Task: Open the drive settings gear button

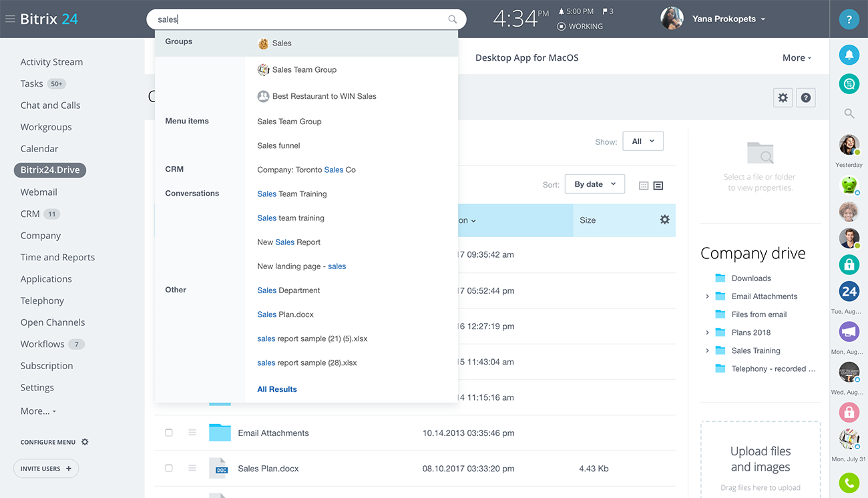Action: click(x=783, y=97)
